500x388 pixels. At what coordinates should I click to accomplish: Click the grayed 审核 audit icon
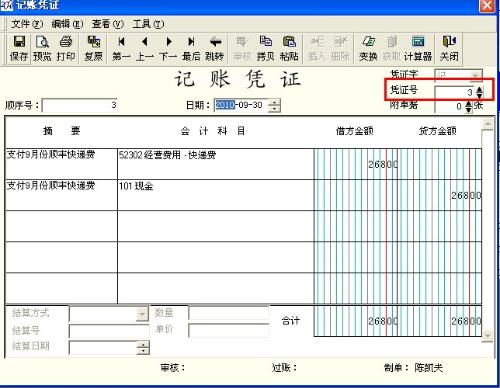pos(242,49)
